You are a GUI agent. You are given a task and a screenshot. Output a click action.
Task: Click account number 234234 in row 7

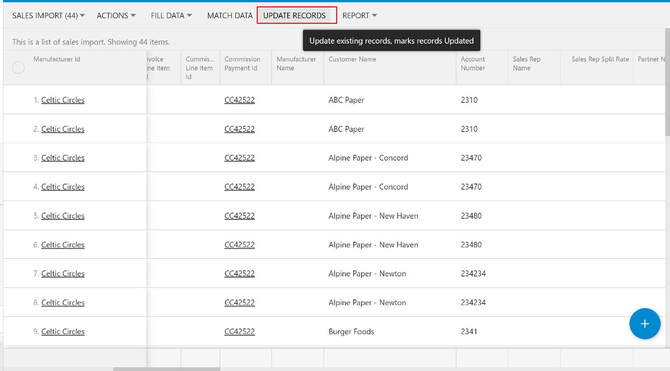click(473, 274)
